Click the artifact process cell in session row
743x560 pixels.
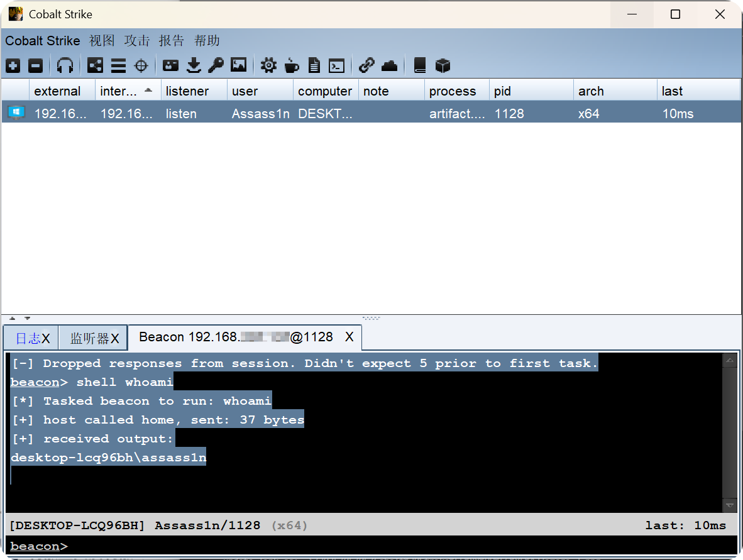457,114
